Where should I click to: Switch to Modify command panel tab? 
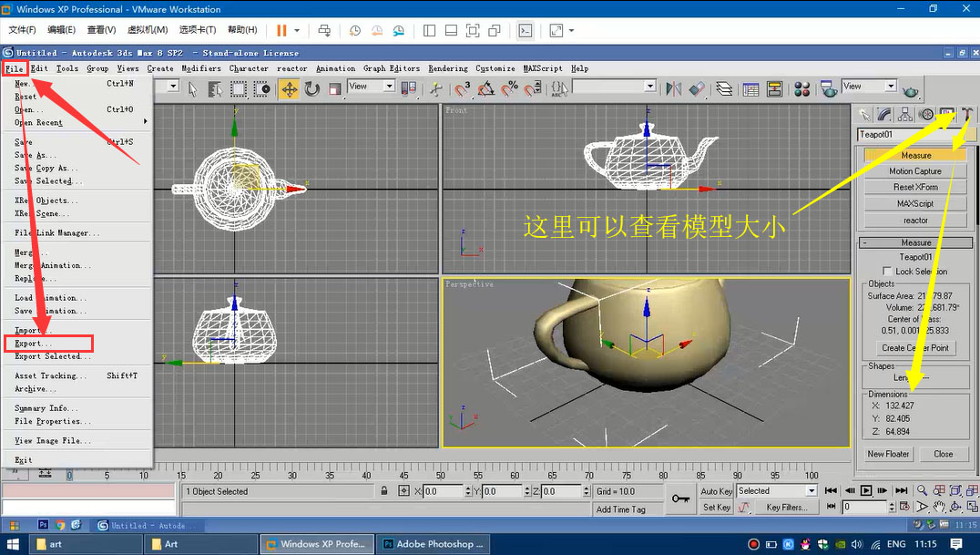pyautogui.click(x=884, y=115)
